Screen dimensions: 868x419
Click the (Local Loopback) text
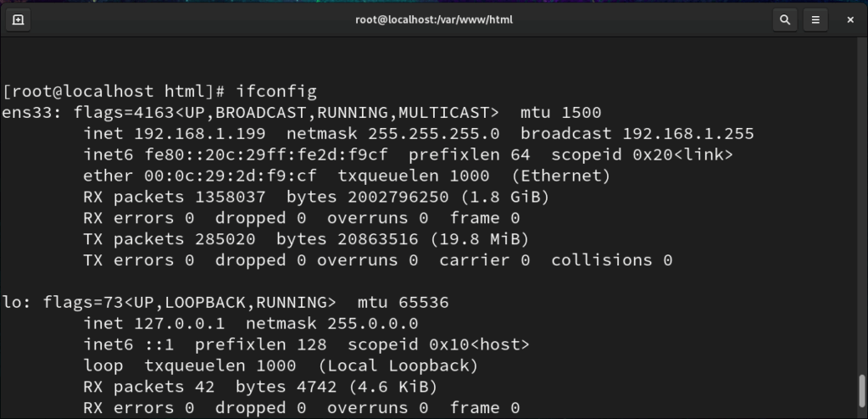(x=398, y=366)
